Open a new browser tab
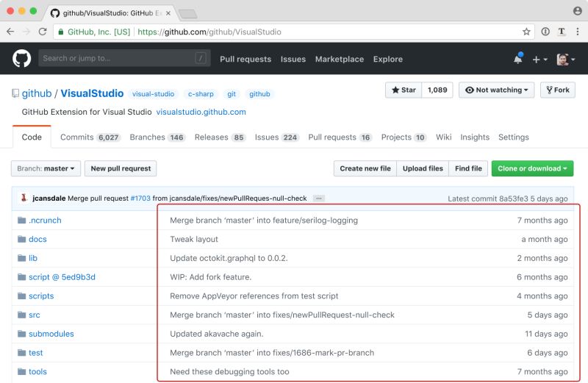This screenshot has height=383, width=588. point(188,14)
